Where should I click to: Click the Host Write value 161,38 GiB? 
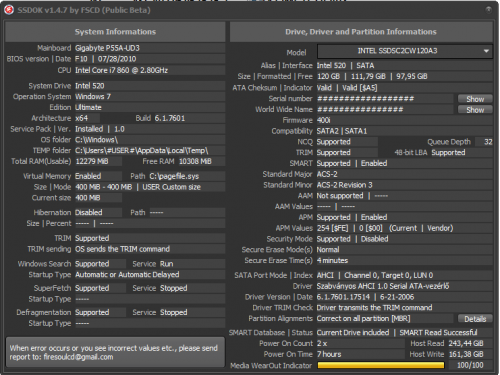pyautogui.click(x=466, y=354)
